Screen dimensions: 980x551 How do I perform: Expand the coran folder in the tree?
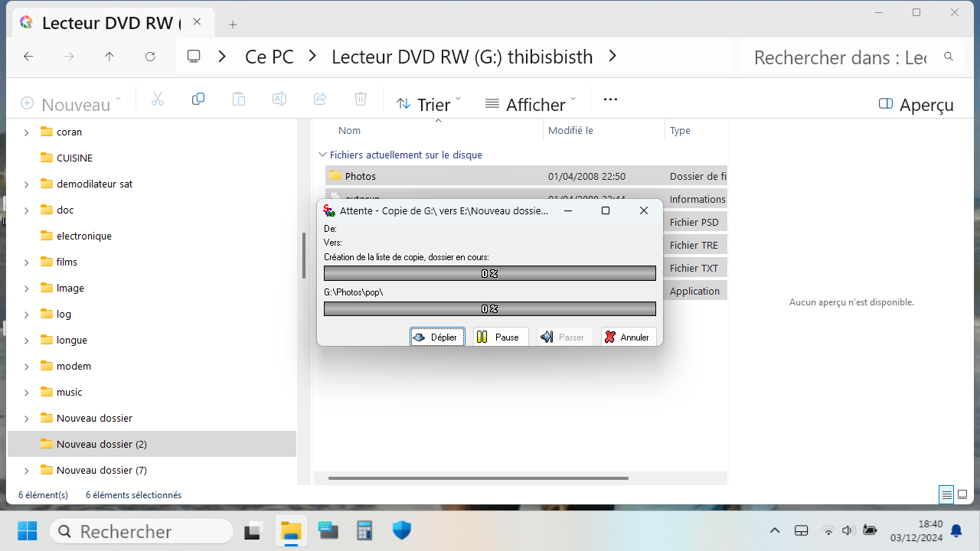[x=26, y=132]
